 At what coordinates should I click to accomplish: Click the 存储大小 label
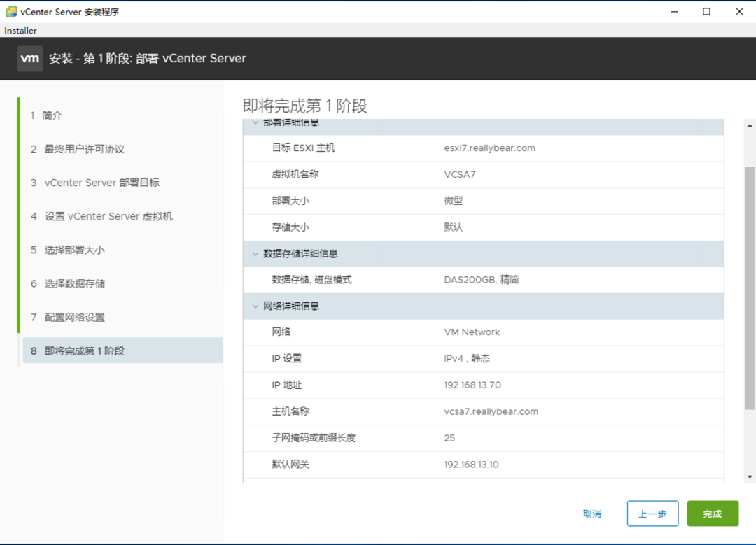coord(290,227)
